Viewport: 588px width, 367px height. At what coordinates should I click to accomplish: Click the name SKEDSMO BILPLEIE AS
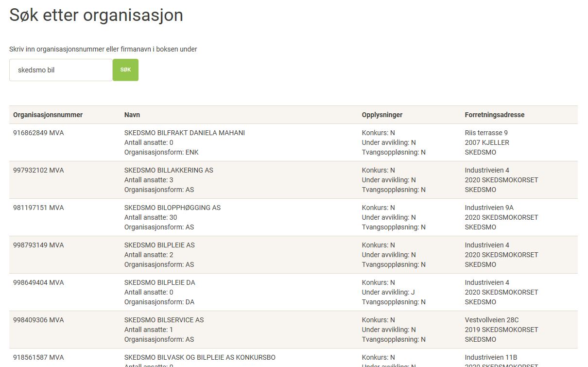[159, 245]
